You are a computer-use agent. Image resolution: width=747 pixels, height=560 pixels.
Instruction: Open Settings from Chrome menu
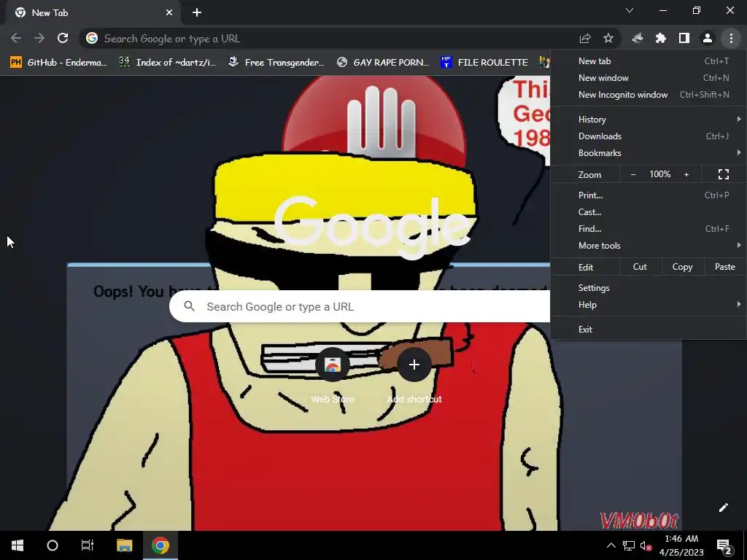pos(649,287)
